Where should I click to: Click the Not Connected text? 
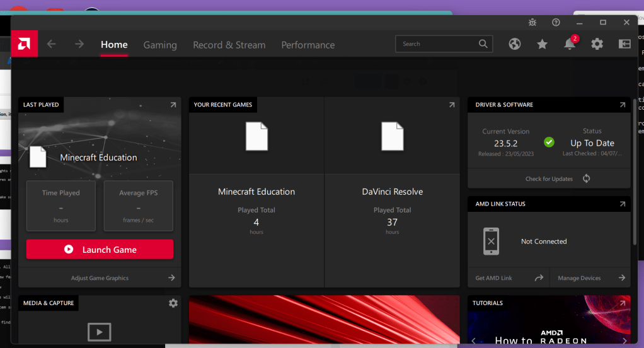544,241
